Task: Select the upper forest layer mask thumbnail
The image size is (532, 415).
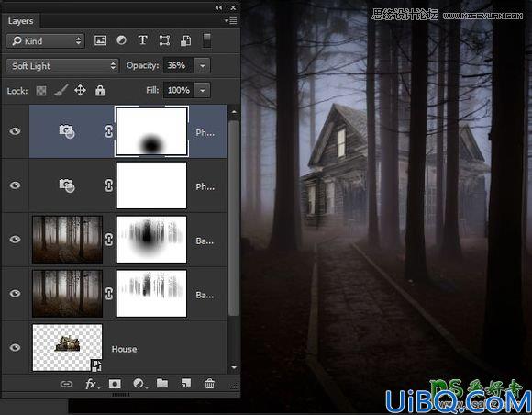Action: (151, 240)
